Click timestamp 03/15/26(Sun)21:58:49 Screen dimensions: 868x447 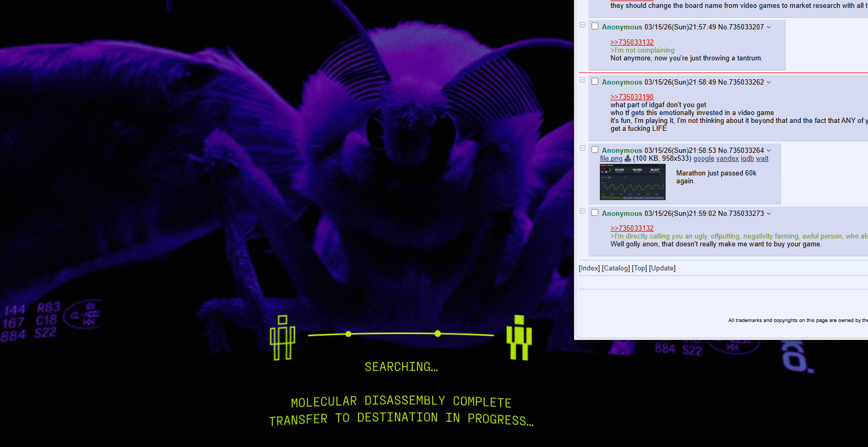tap(680, 82)
